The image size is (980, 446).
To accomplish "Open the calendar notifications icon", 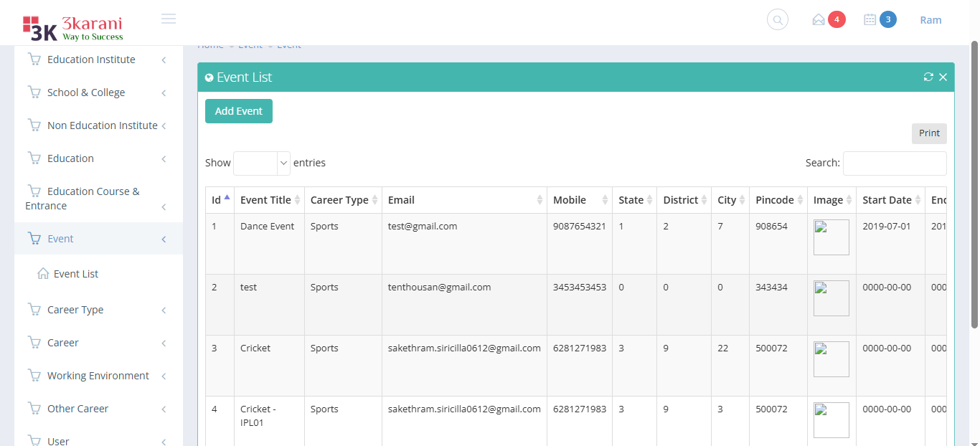I will point(870,20).
